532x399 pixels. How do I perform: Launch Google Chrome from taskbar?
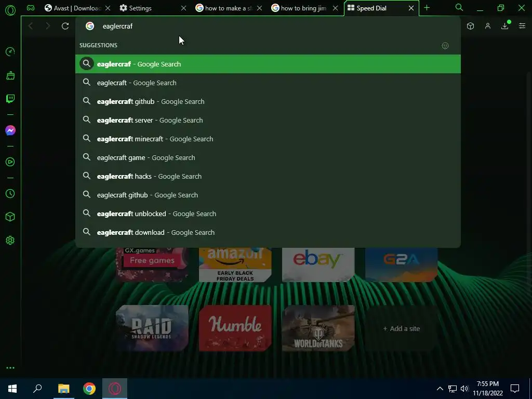pos(89,389)
